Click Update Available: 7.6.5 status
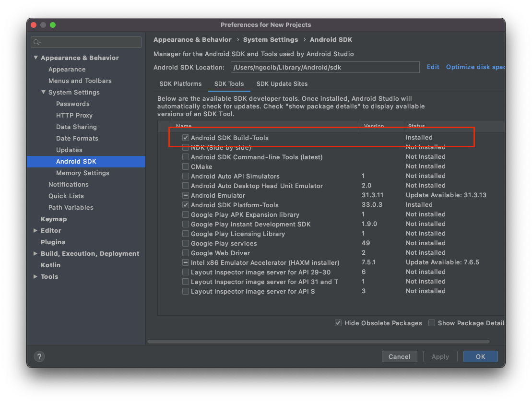532x403 pixels. (442, 262)
